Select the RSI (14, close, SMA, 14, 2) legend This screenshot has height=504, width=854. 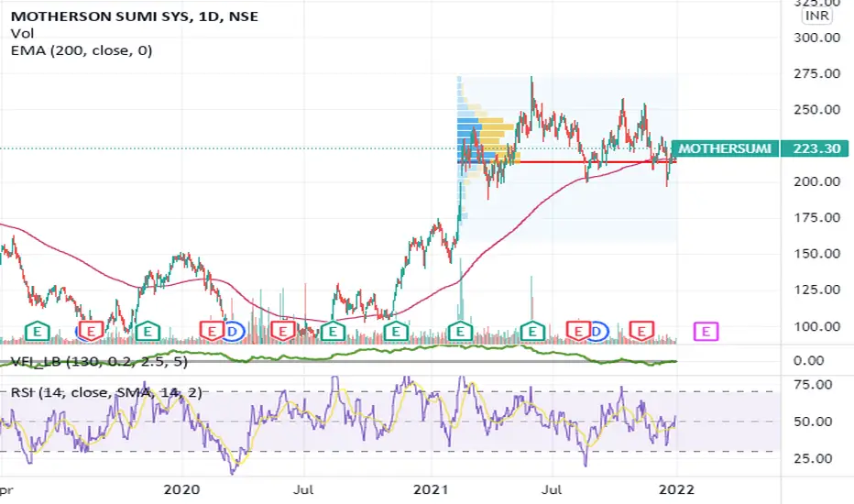106,392
